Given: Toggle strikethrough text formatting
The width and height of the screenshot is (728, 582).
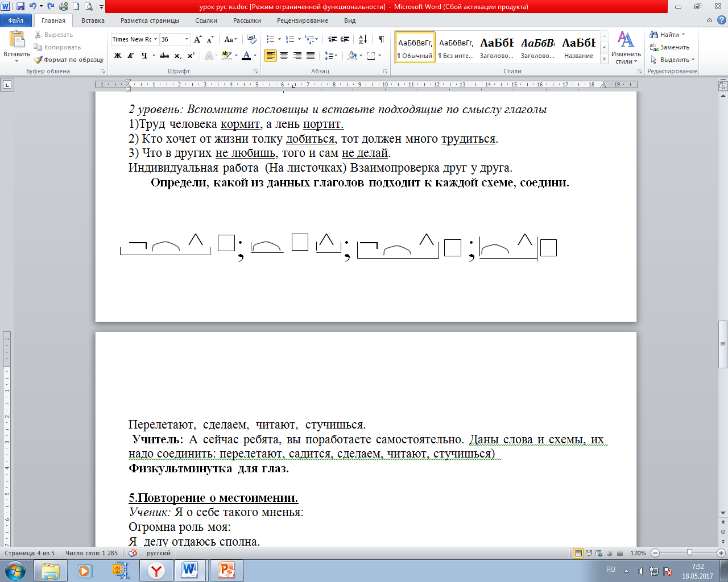Looking at the screenshot, I should pos(164,56).
